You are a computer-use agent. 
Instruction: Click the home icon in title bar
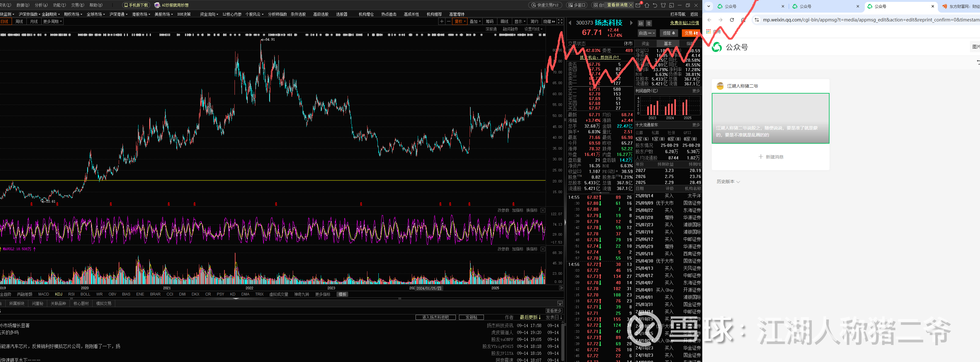(x=647, y=5)
